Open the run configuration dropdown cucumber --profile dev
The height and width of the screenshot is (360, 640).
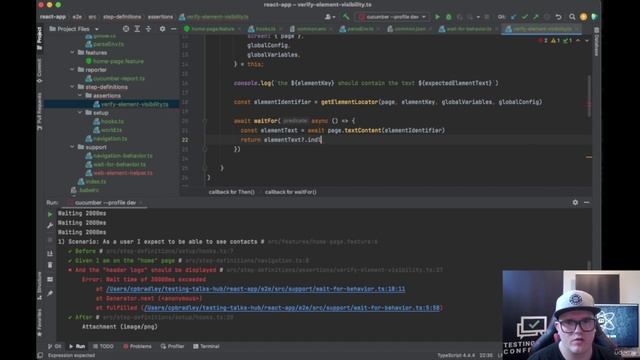[x=392, y=17]
